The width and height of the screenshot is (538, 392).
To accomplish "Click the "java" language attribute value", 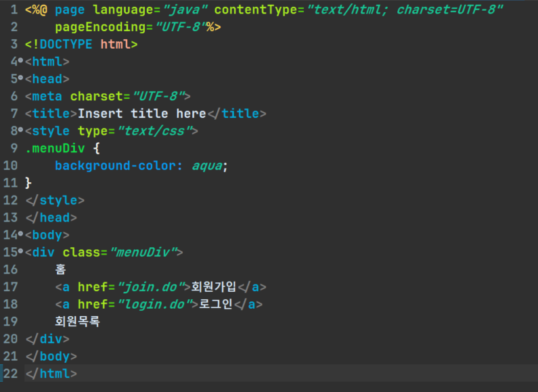I will [185, 9].
